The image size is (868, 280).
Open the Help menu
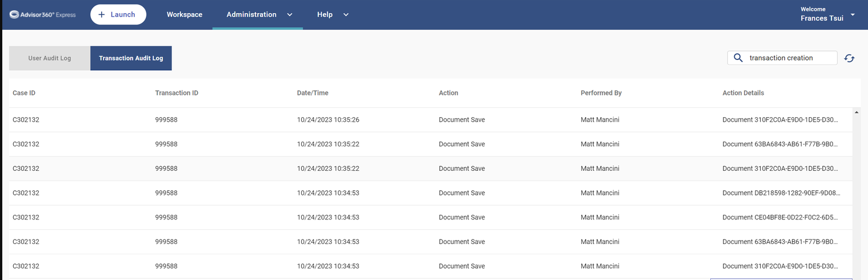coord(325,14)
